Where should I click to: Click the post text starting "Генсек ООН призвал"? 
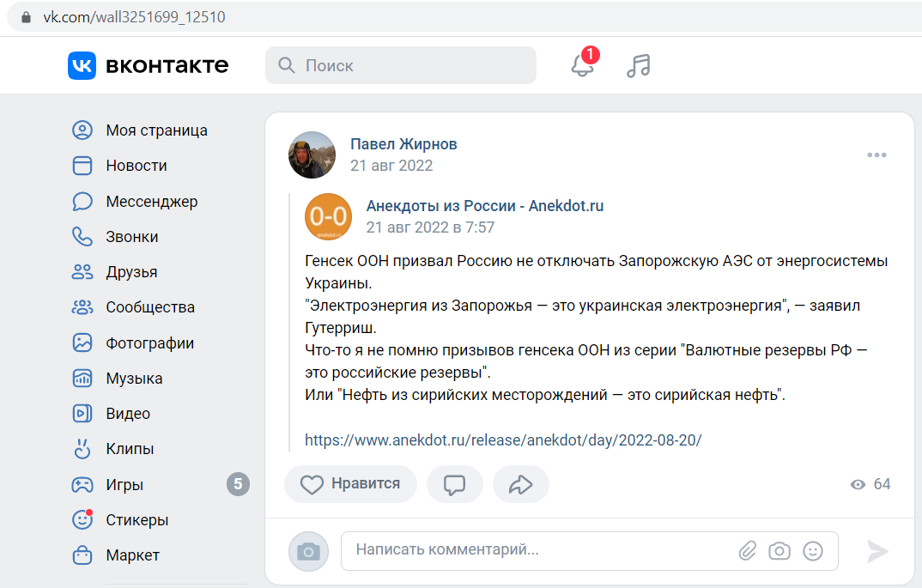pos(597,328)
